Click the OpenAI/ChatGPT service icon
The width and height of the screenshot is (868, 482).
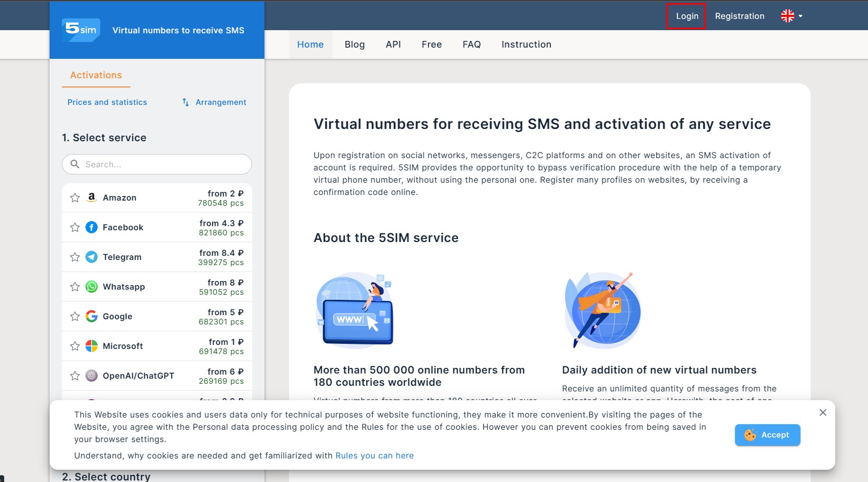pos(92,376)
